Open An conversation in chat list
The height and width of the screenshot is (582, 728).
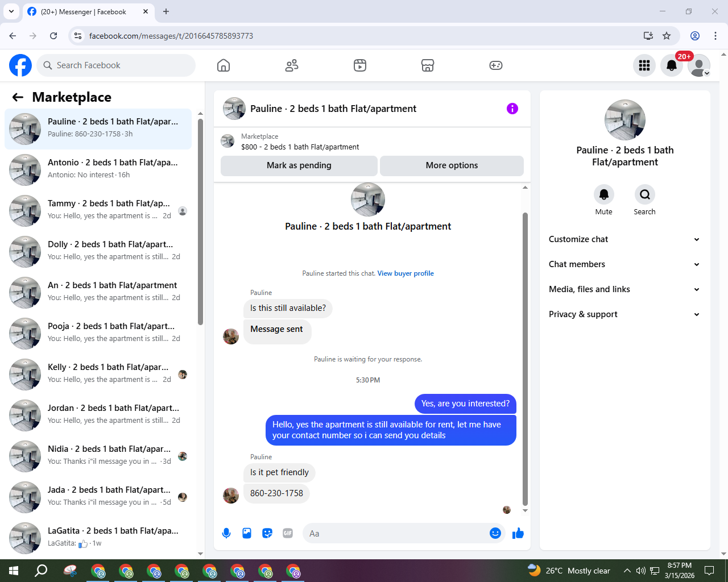(98, 293)
